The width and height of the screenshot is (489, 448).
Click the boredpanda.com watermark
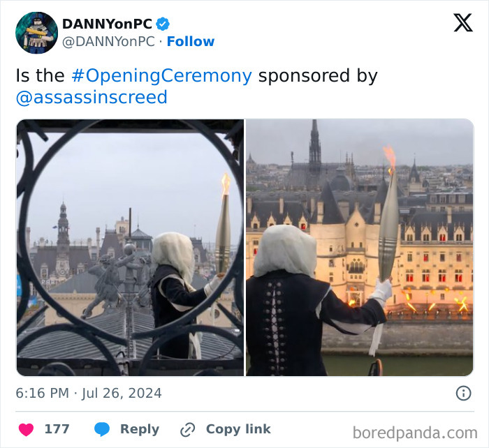(x=415, y=433)
